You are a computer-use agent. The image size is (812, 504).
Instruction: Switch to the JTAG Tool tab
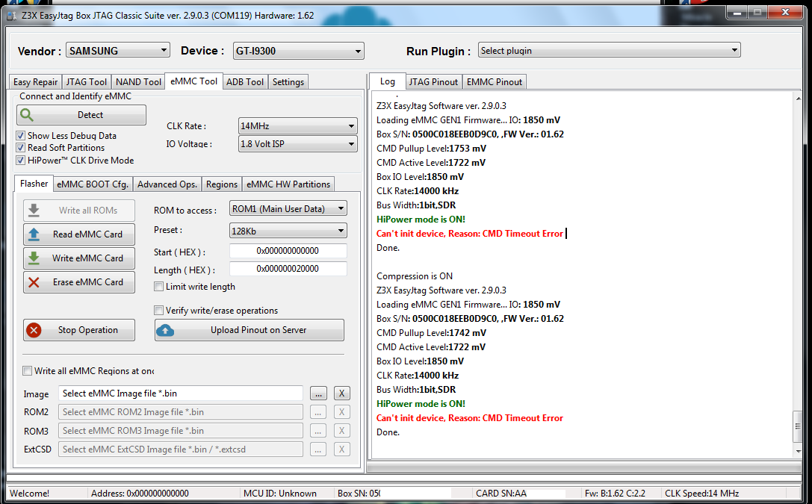(x=87, y=81)
